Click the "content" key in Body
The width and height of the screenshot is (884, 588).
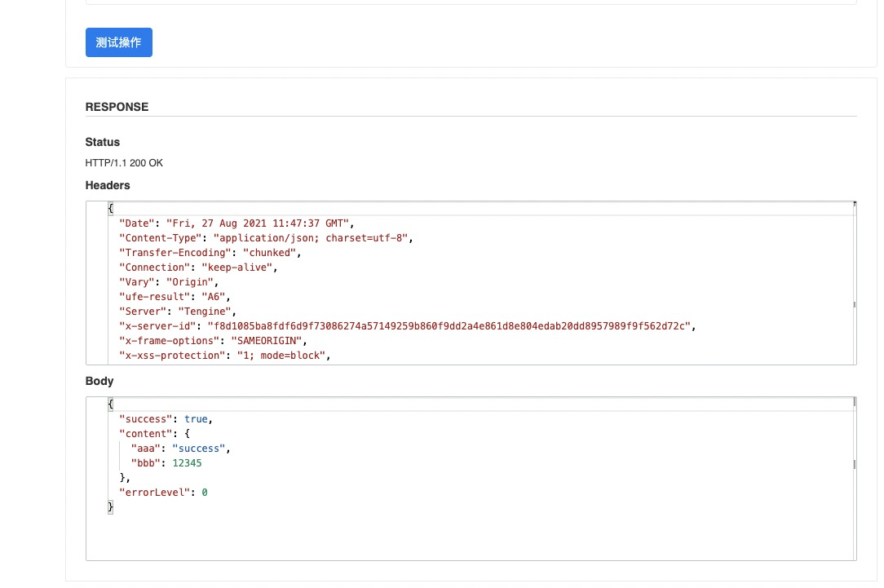145,434
